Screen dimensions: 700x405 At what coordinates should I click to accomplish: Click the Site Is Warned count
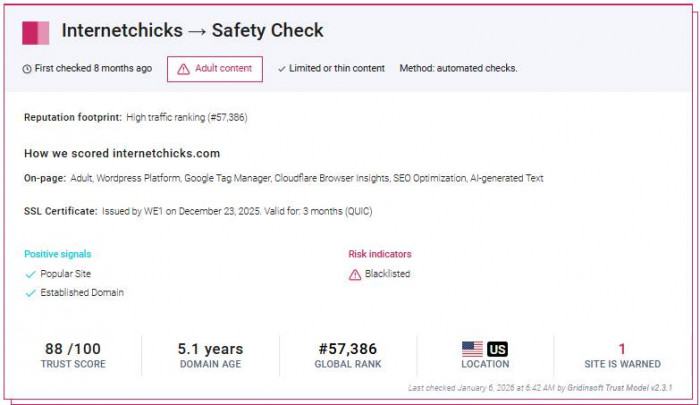tap(622, 349)
